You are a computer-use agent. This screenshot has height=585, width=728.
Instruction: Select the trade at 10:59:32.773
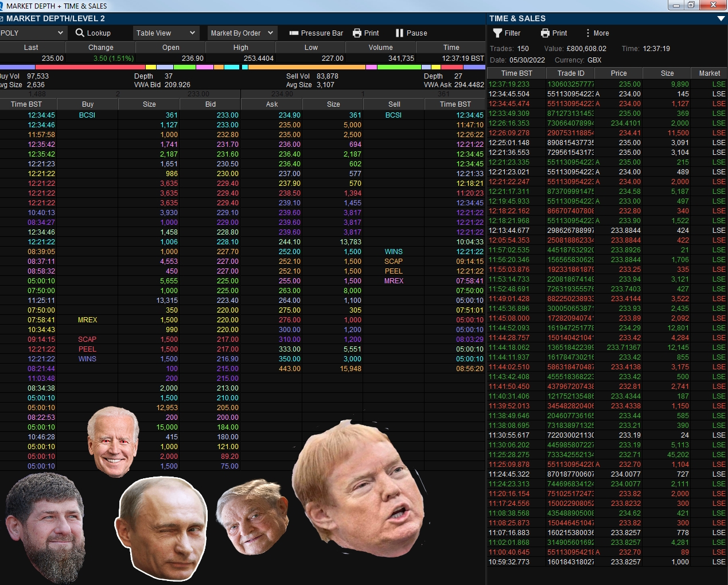pyautogui.click(x=608, y=562)
